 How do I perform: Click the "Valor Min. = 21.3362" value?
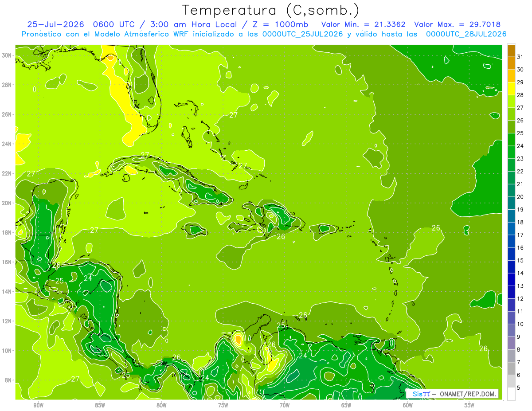pyautogui.click(x=364, y=24)
